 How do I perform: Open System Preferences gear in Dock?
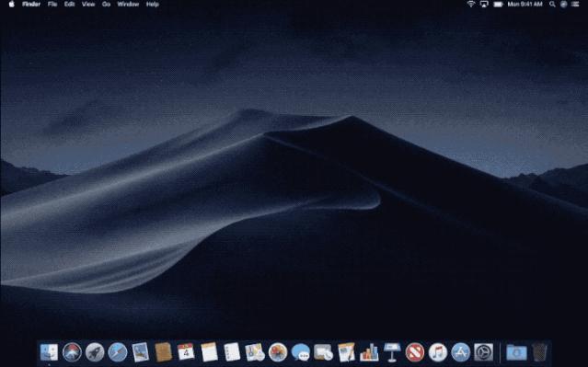(x=484, y=352)
